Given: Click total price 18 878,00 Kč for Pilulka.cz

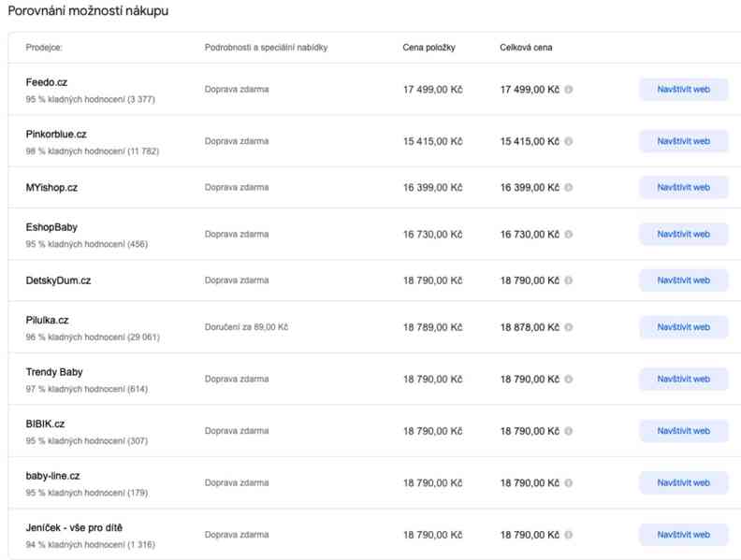Looking at the screenshot, I should click(x=530, y=327).
